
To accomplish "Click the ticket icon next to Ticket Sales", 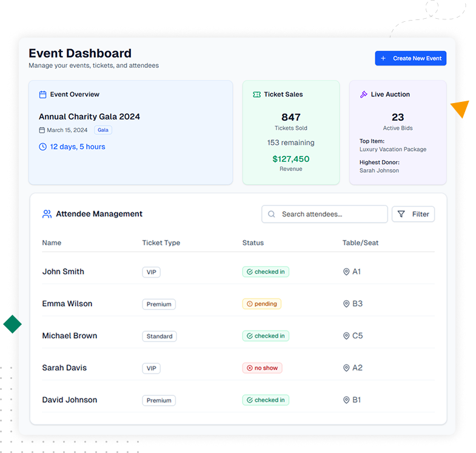I will pyautogui.click(x=257, y=95).
